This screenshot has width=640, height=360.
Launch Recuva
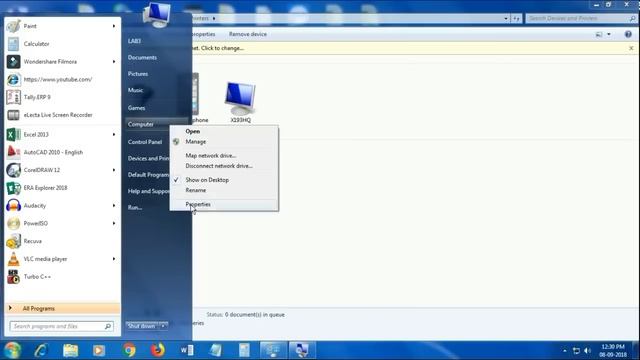pos(62,241)
